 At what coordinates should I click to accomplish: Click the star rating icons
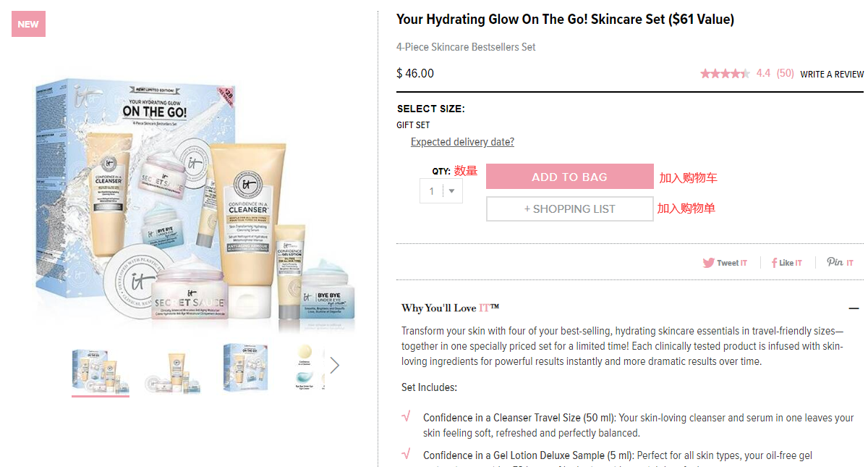tap(725, 73)
